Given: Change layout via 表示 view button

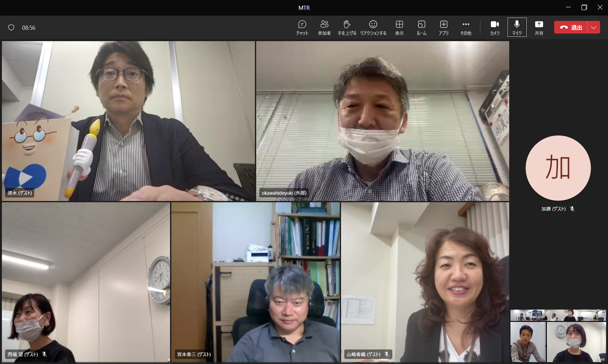Looking at the screenshot, I should click(x=399, y=28).
